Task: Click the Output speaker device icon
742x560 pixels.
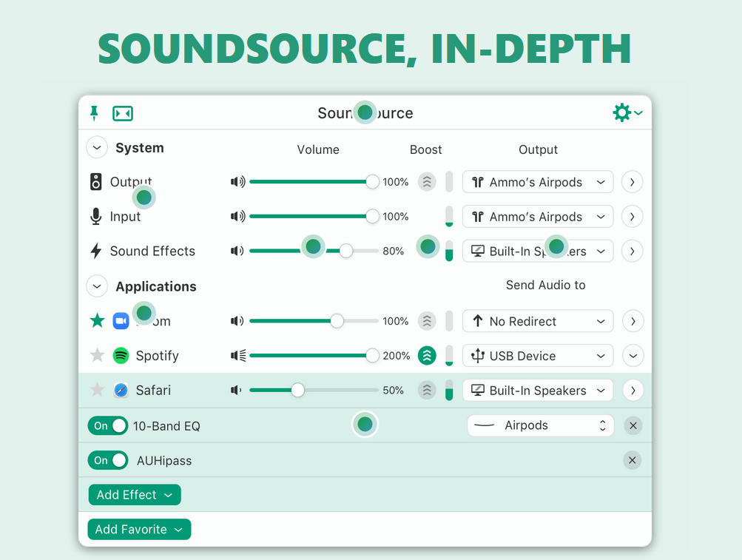Action: click(96, 182)
